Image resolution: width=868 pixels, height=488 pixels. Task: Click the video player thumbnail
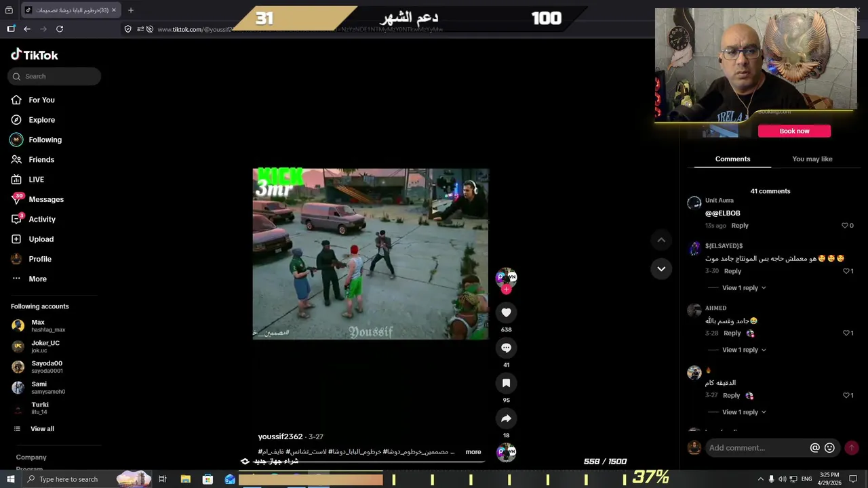point(370,254)
